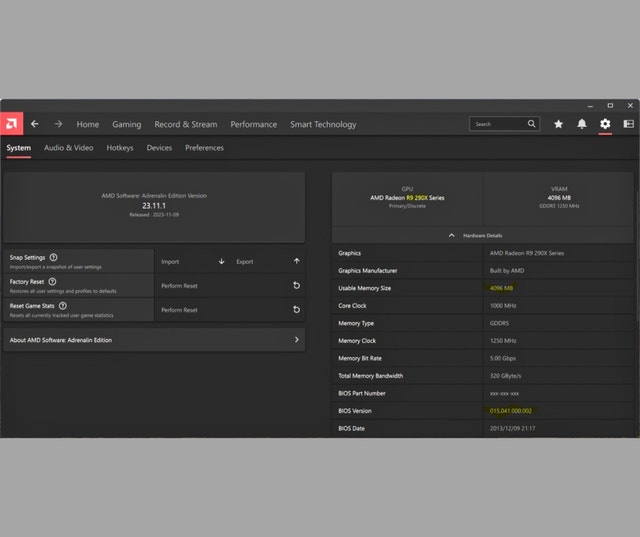640x537 pixels.
Task: Go forward with the right arrow
Action: pos(58,124)
